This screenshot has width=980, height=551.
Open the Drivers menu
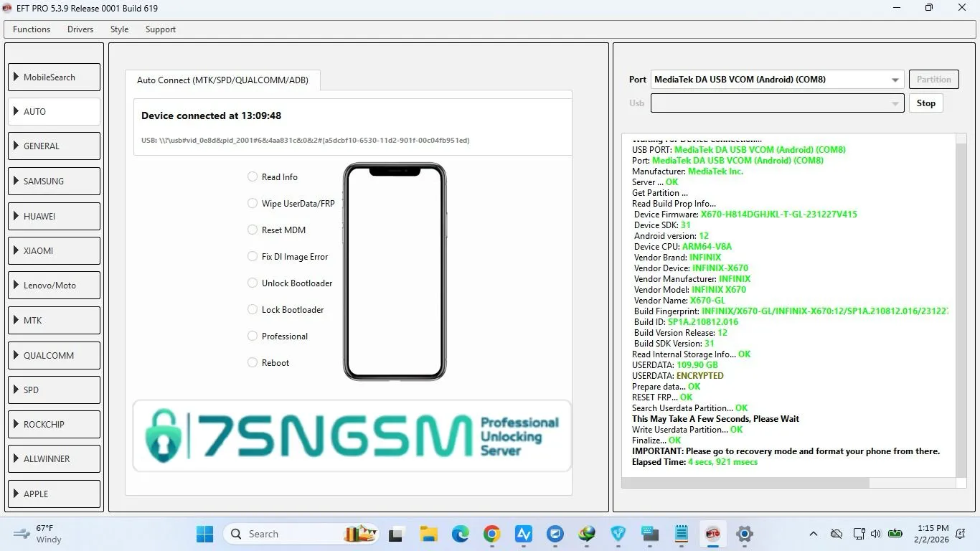coord(80,29)
